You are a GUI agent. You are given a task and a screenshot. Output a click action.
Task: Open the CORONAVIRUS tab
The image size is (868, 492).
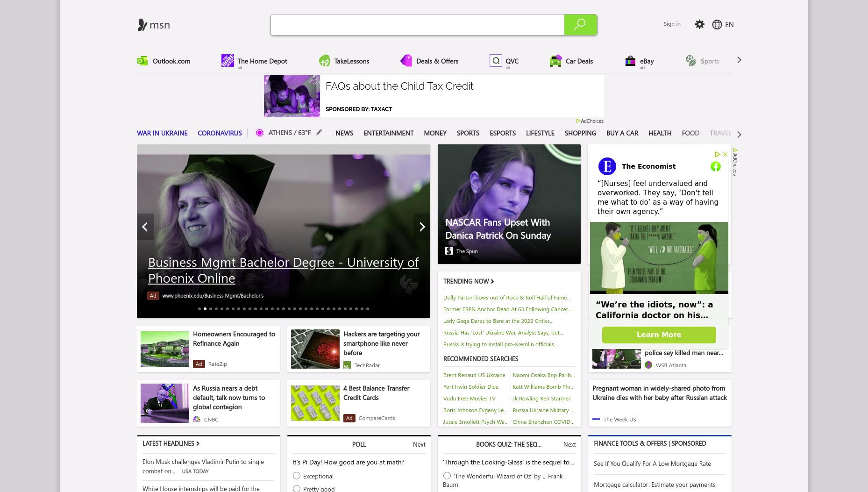[x=220, y=133]
